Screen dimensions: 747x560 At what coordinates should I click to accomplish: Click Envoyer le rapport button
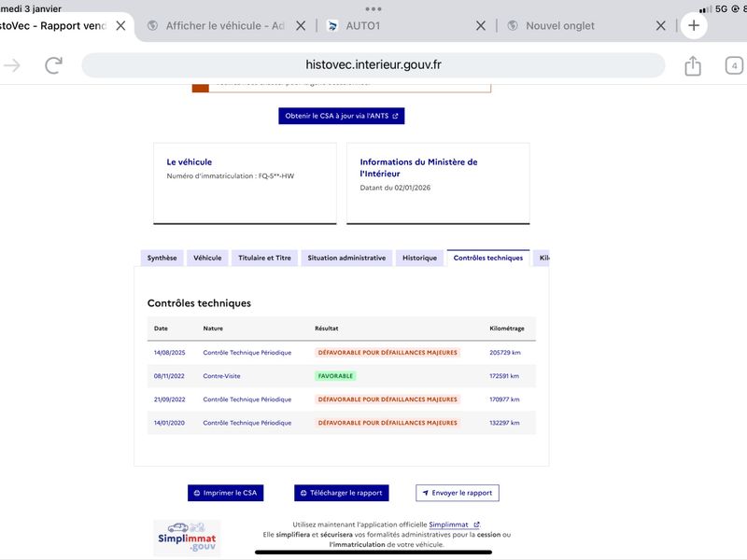click(458, 493)
